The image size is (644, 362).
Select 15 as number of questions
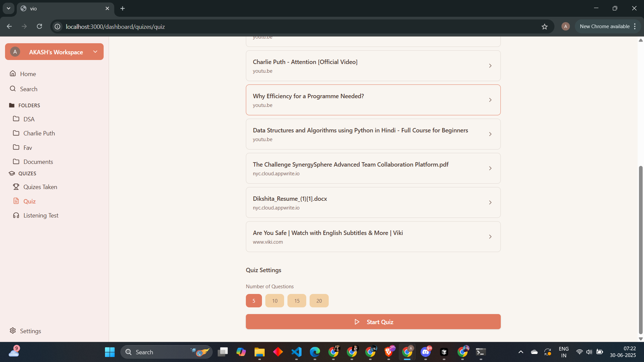[x=297, y=301]
